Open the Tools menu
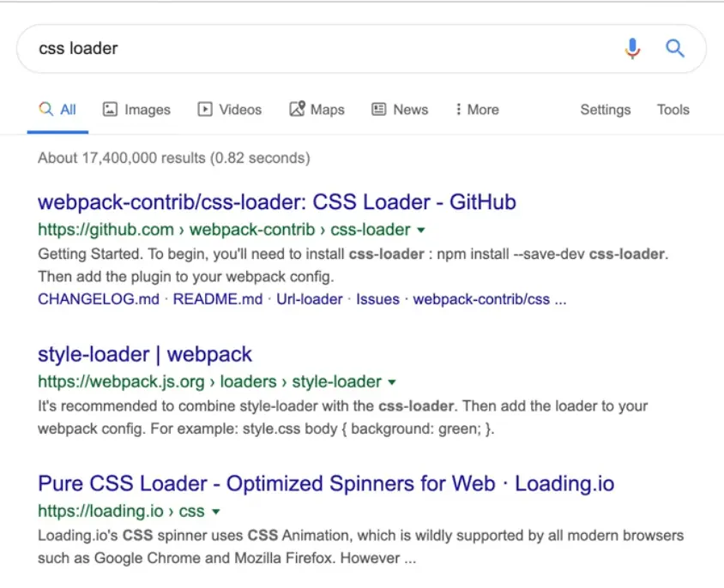Image resolution: width=724 pixels, height=588 pixels. [x=673, y=110]
